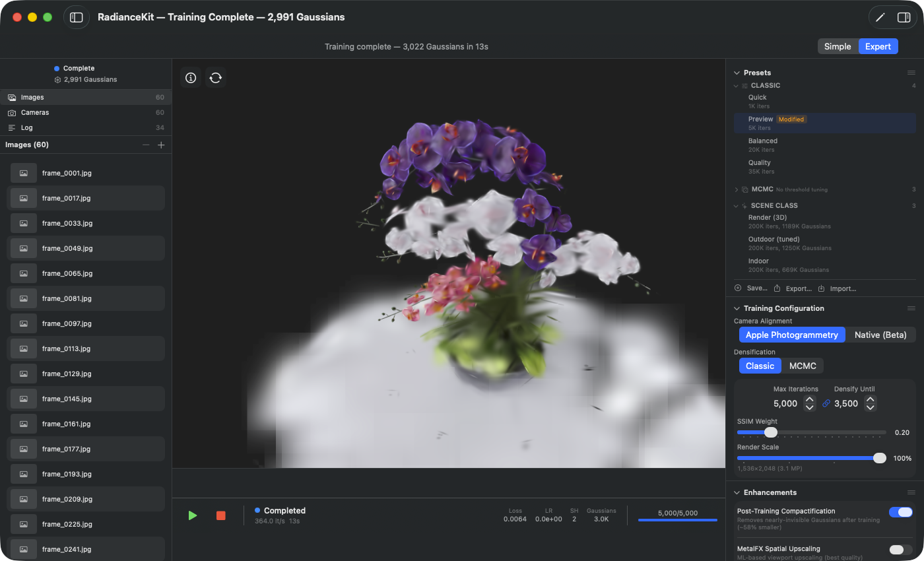Viewport: 924px width, 561px height.
Task: Click the thumbnail for frame_0001.jpg
Action: pos(24,173)
